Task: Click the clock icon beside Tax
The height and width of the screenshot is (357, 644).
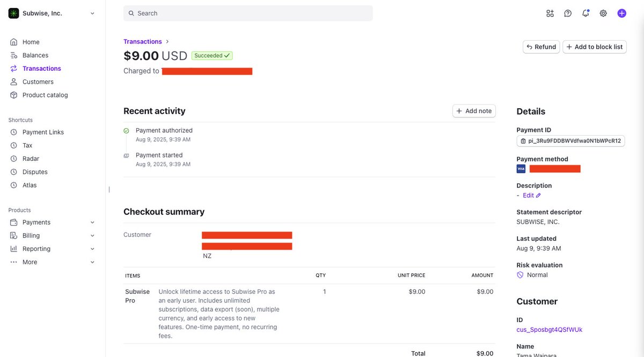Action: point(14,145)
